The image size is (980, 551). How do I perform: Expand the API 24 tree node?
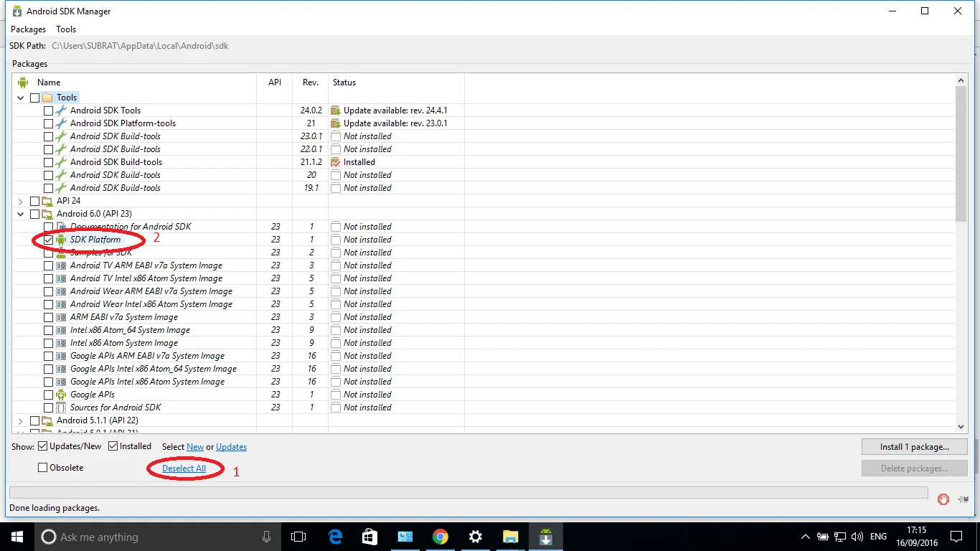pos(20,201)
